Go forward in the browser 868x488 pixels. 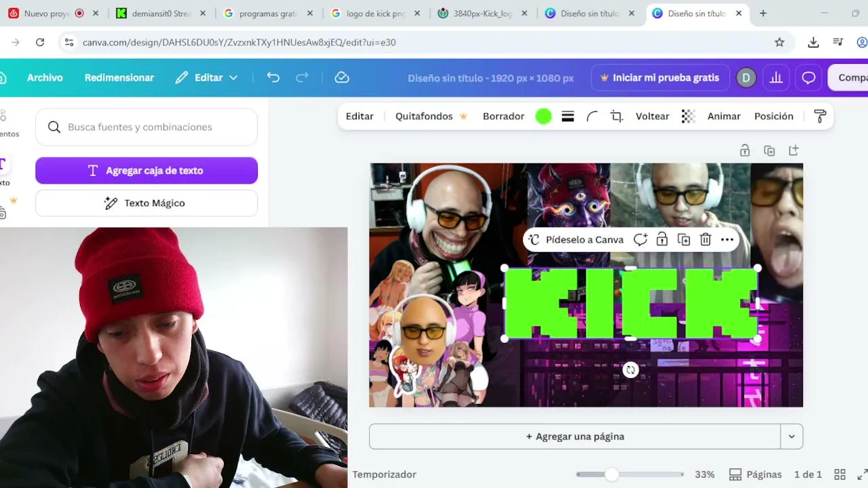click(x=16, y=42)
